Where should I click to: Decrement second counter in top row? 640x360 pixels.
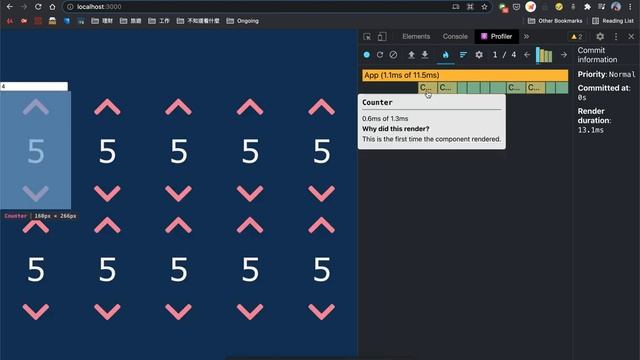[x=107, y=193]
